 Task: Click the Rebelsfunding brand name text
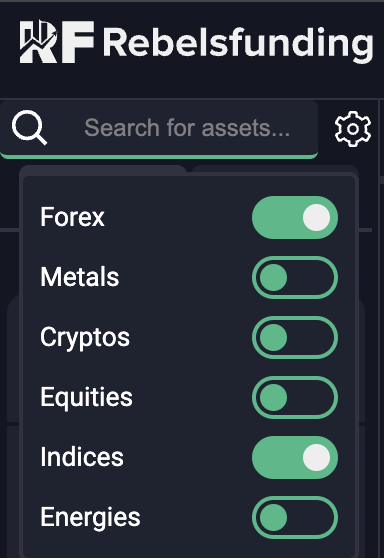coord(238,44)
